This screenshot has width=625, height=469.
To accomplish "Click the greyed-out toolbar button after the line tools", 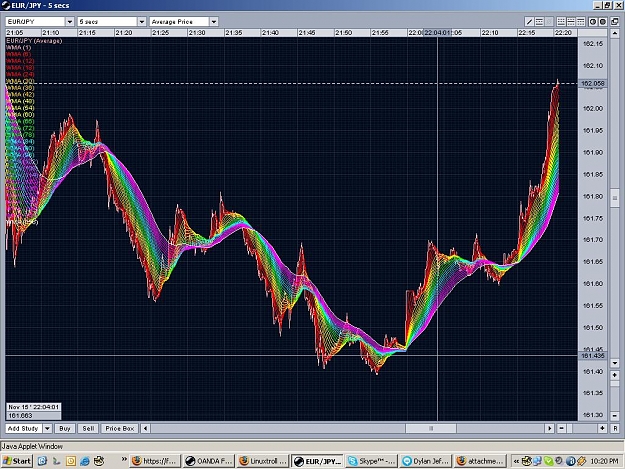I will (549, 22).
